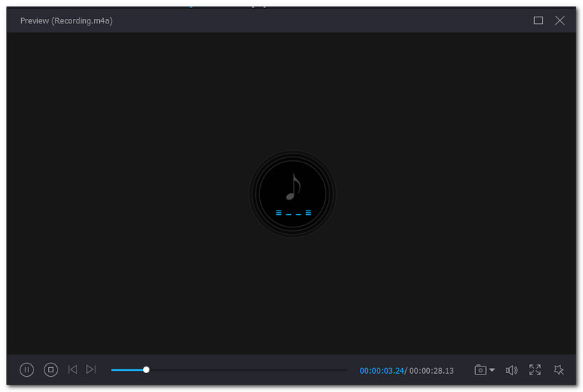Screen dimensions: 583x392
Task: Click the music note artwork in center
Action: 293,193
